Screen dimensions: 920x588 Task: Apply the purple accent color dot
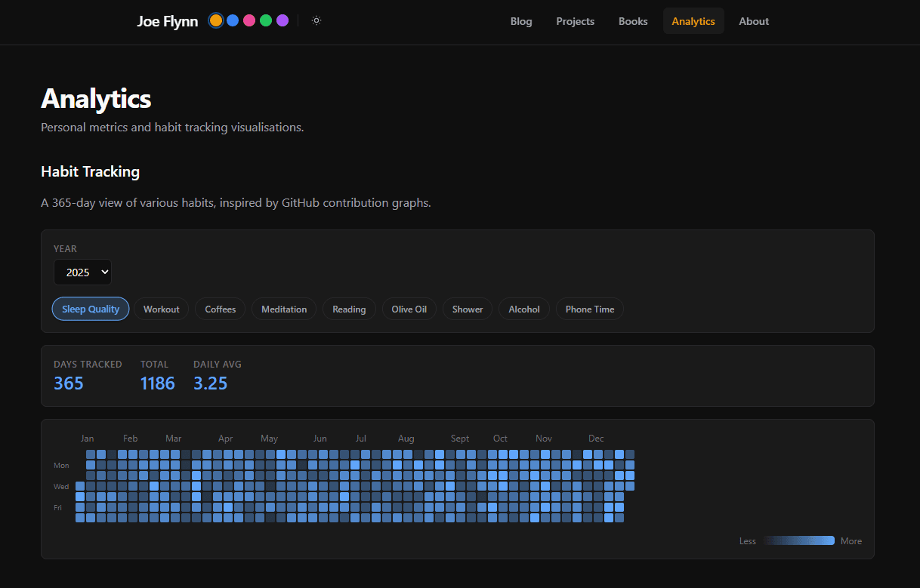pos(282,20)
